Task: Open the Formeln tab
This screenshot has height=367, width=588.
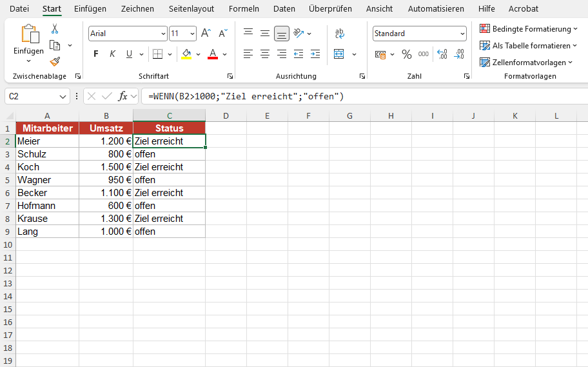Action: [x=244, y=8]
